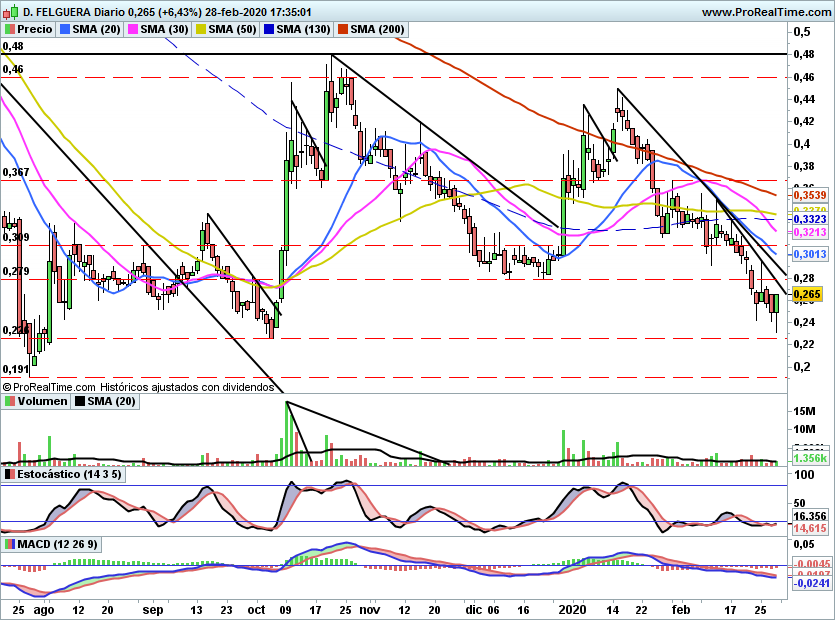Click the Precio legend candle icon

(x=10, y=30)
